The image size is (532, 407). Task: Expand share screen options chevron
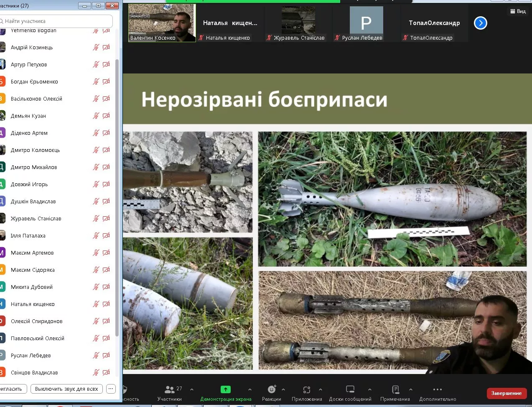[x=250, y=389]
